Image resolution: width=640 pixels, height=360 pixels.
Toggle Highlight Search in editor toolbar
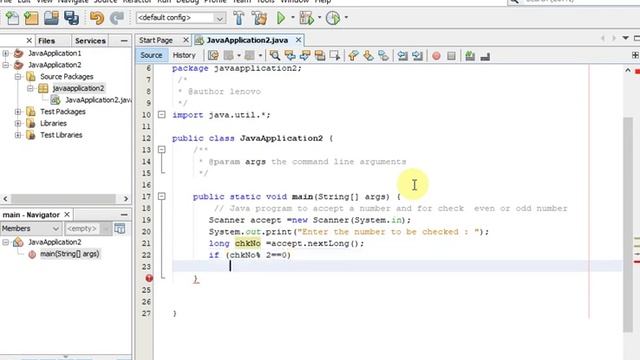[x=320, y=56]
